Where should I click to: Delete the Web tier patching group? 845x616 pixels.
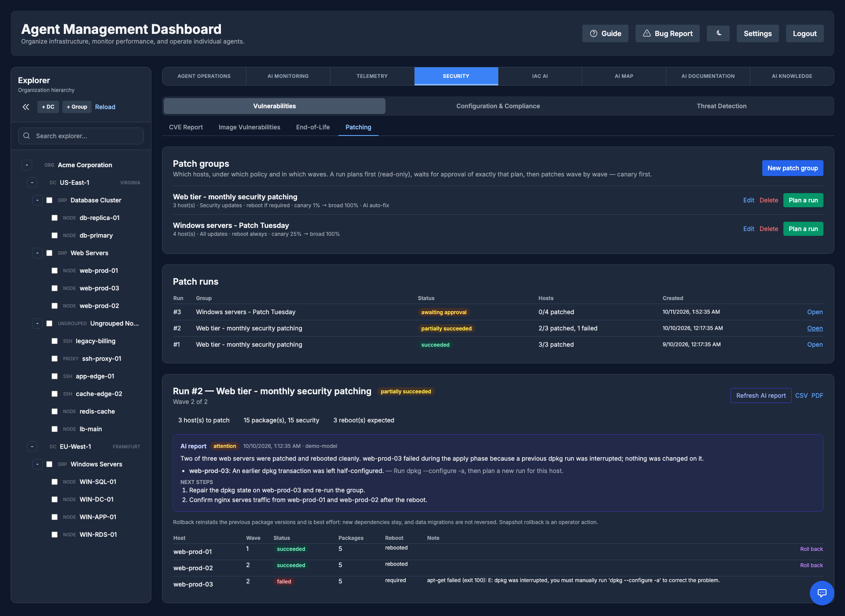(768, 200)
